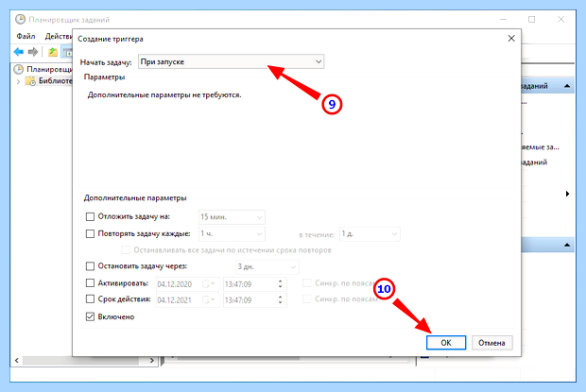Image resolution: width=586 pixels, height=392 pixels.
Task: Enable the Остановить задачу через checkbox
Action: click(90, 266)
